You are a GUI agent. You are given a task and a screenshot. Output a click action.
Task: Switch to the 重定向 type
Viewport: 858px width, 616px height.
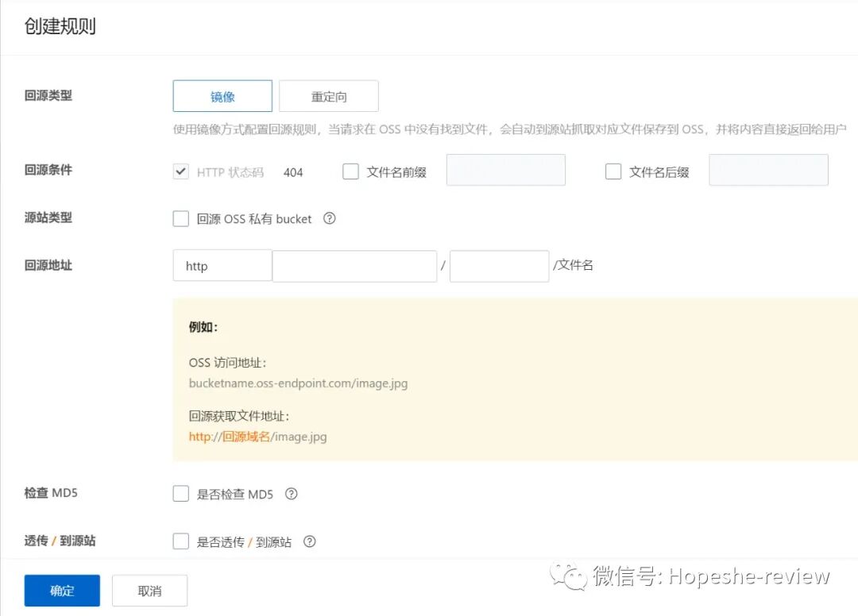pos(328,95)
